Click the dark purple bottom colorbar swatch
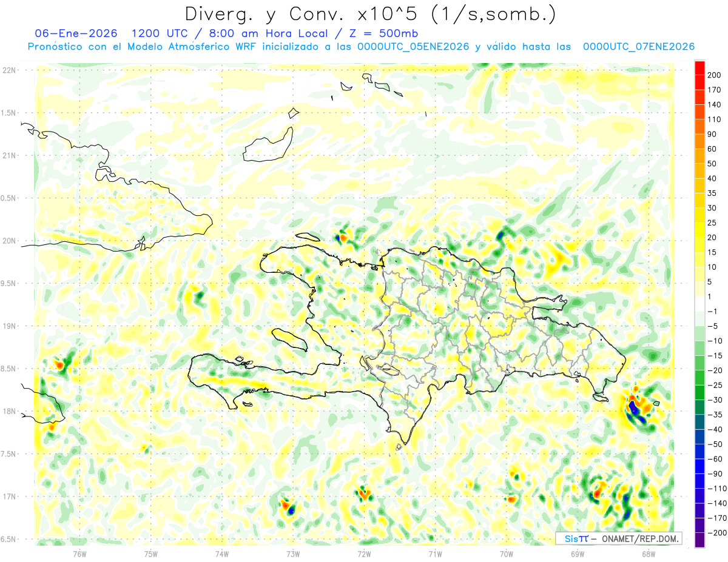 (x=699, y=540)
